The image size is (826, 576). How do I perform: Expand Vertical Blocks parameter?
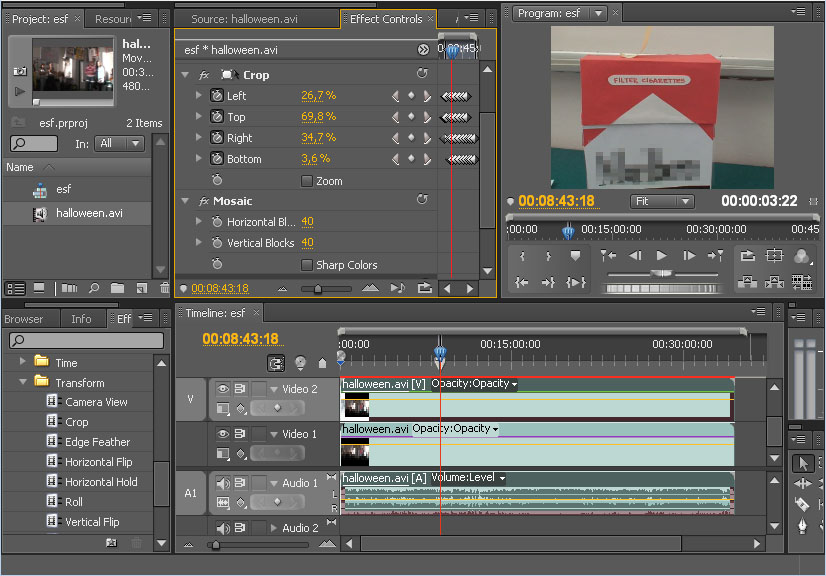199,242
